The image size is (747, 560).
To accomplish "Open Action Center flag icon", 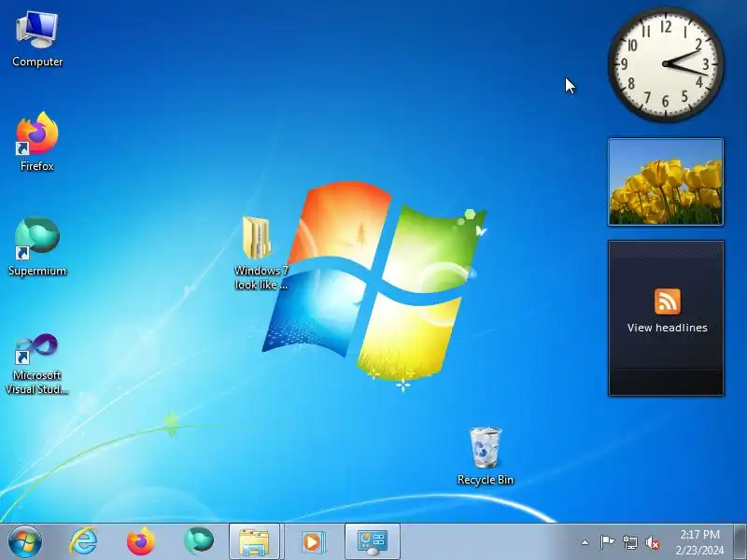I will coord(607,542).
